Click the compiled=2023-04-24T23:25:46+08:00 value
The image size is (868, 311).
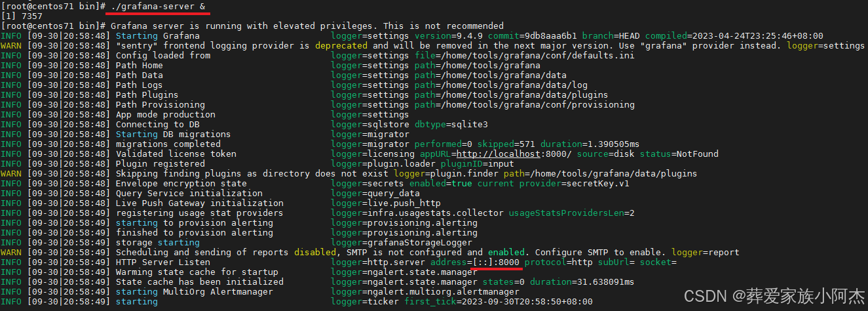tap(734, 35)
